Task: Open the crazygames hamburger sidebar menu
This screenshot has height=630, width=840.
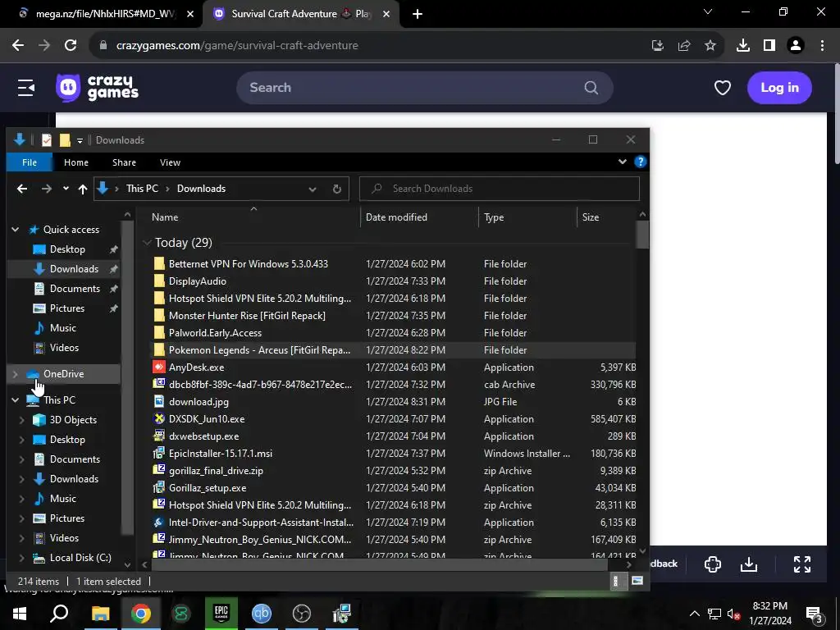Action: click(25, 88)
